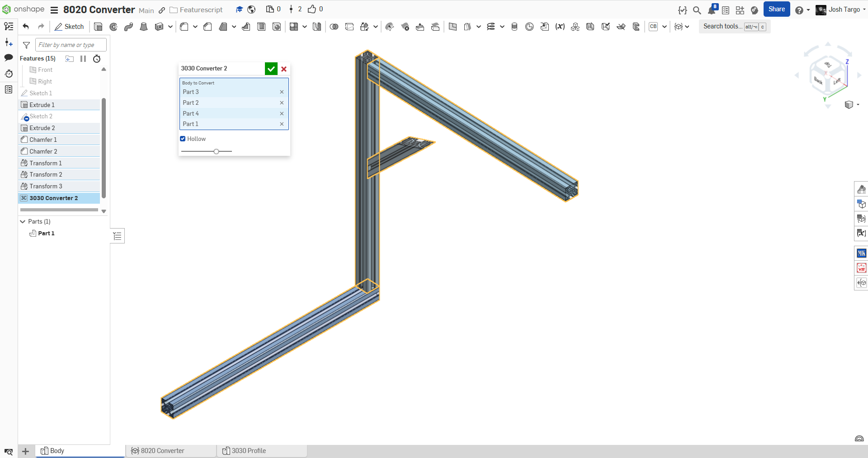The width and height of the screenshot is (868, 458).
Task: Click the Search tools field
Action: (x=735, y=26)
